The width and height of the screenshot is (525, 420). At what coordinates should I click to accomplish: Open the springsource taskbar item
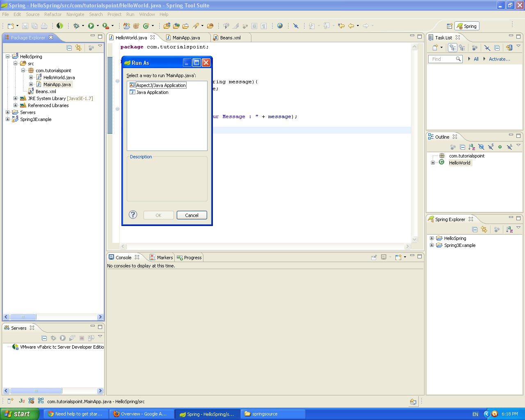click(x=273, y=414)
